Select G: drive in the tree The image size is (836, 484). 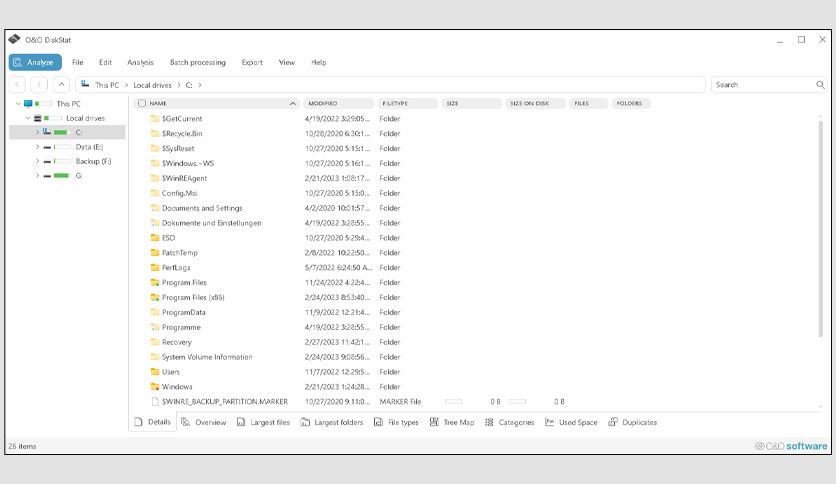pyautogui.click(x=78, y=175)
